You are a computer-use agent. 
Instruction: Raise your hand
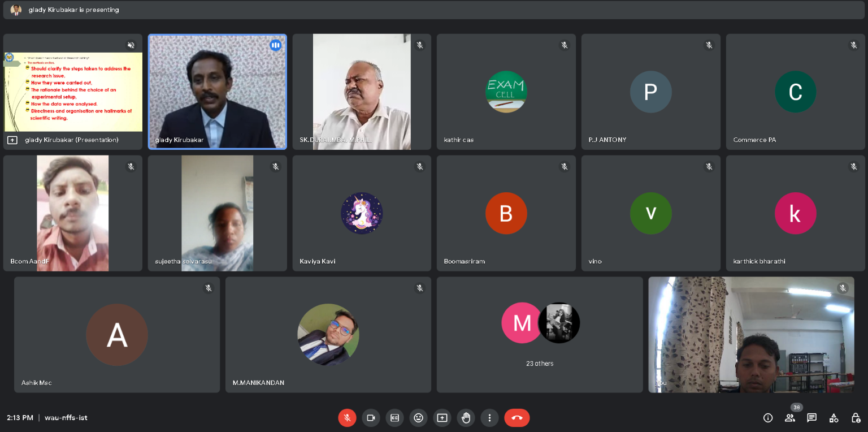pos(466,418)
